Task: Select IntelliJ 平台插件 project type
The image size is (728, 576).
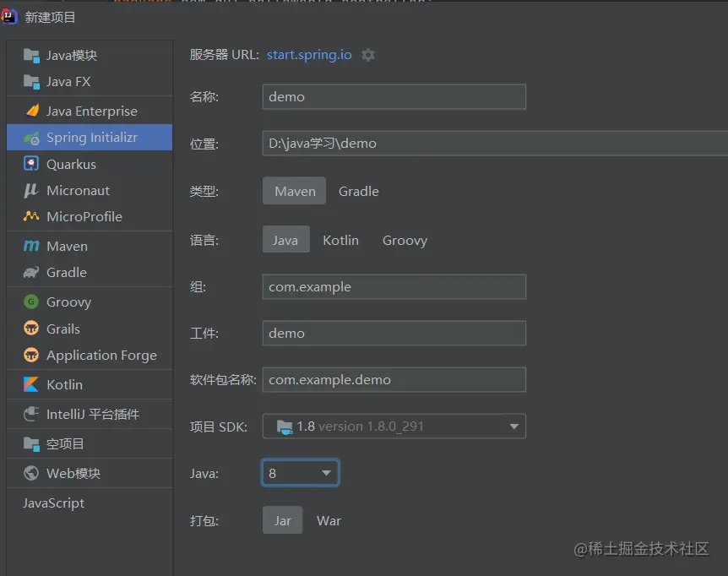Action: (90, 414)
